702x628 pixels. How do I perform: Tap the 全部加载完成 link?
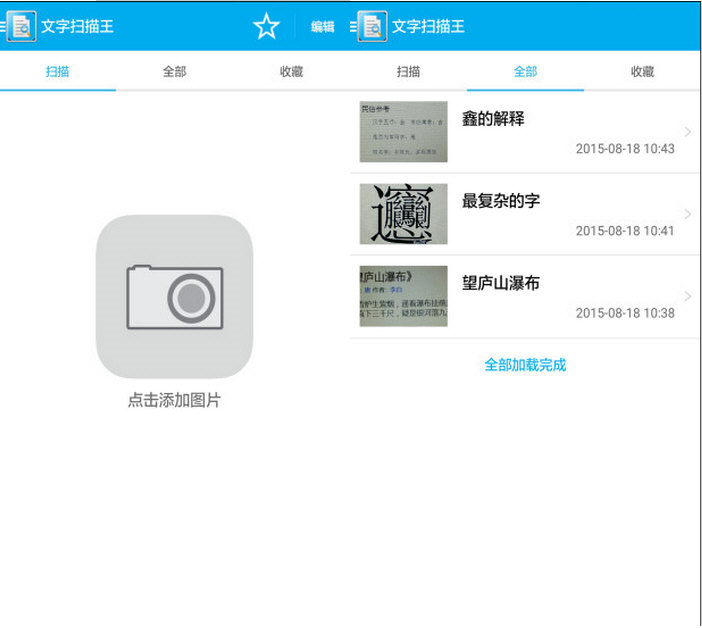pyautogui.click(x=525, y=365)
